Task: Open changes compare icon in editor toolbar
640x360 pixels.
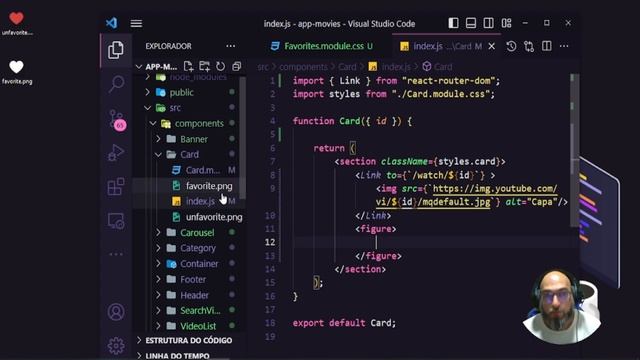Action: coord(529,46)
